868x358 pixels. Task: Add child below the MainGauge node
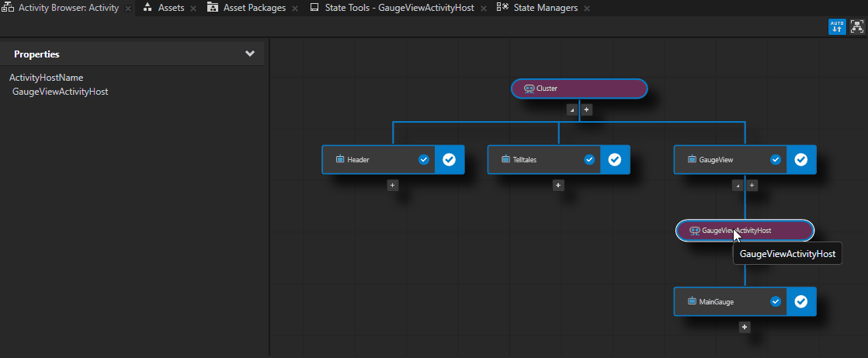pyautogui.click(x=745, y=327)
